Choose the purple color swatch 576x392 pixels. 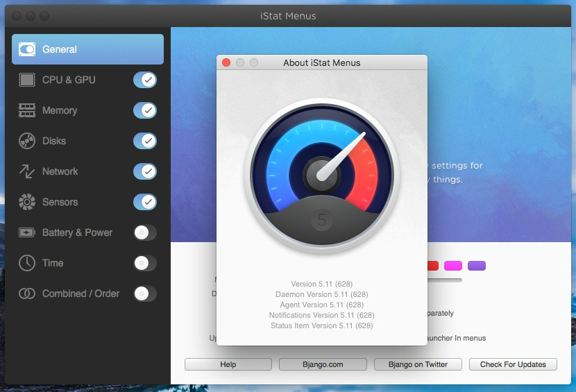pos(477,266)
